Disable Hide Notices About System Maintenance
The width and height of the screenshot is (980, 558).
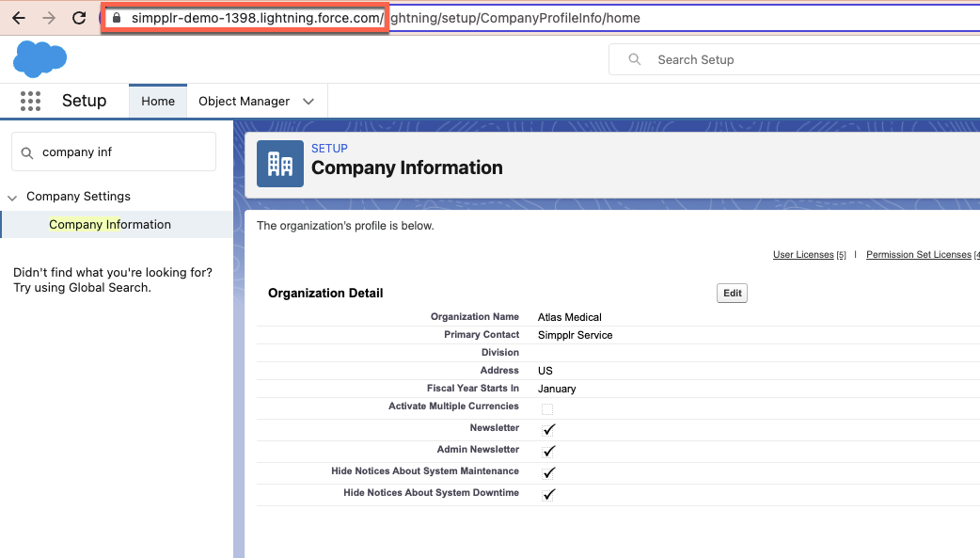pyautogui.click(x=548, y=472)
